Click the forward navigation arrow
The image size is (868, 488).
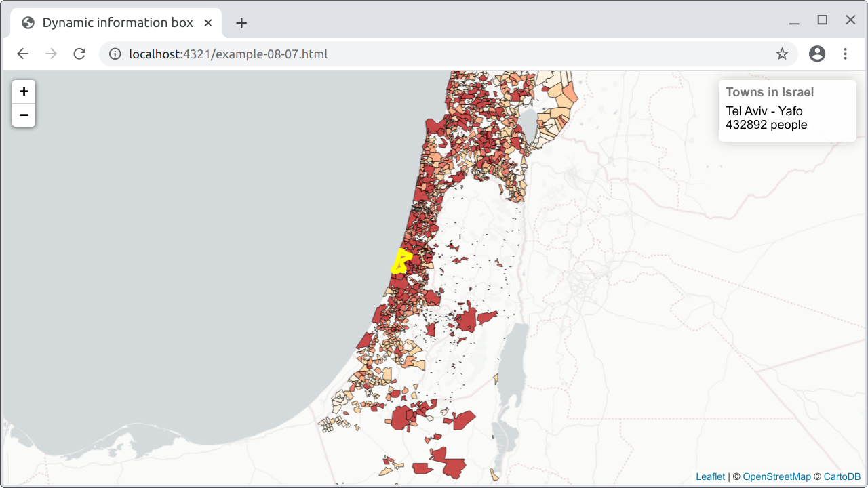tap(51, 54)
